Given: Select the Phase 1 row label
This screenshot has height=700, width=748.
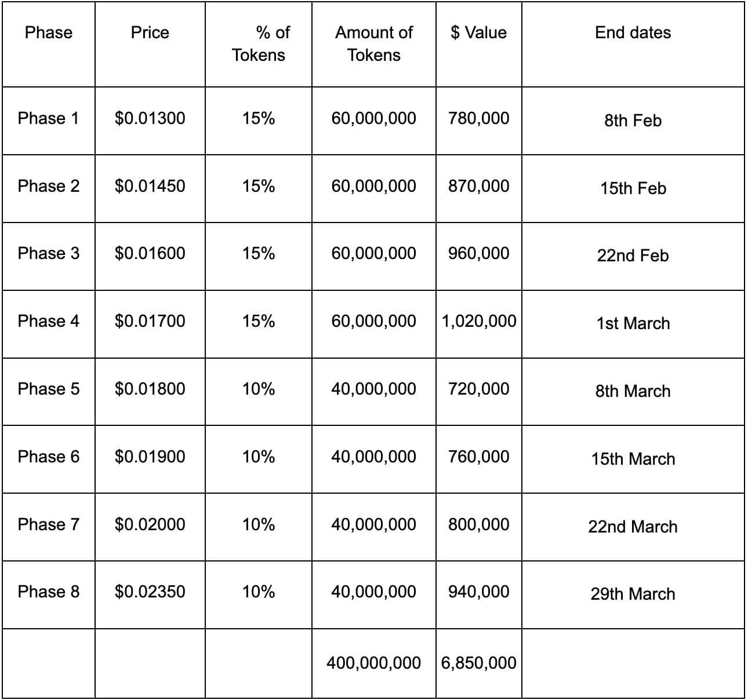Looking at the screenshot, I should pyautogui.click(x=49, y=118).
